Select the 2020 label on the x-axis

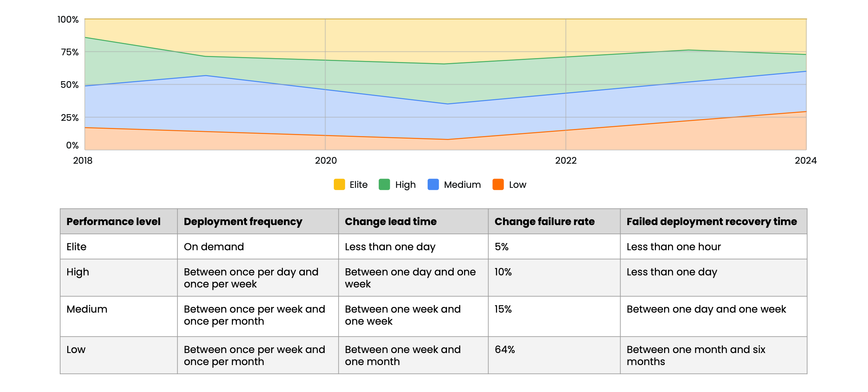(326, 161)
